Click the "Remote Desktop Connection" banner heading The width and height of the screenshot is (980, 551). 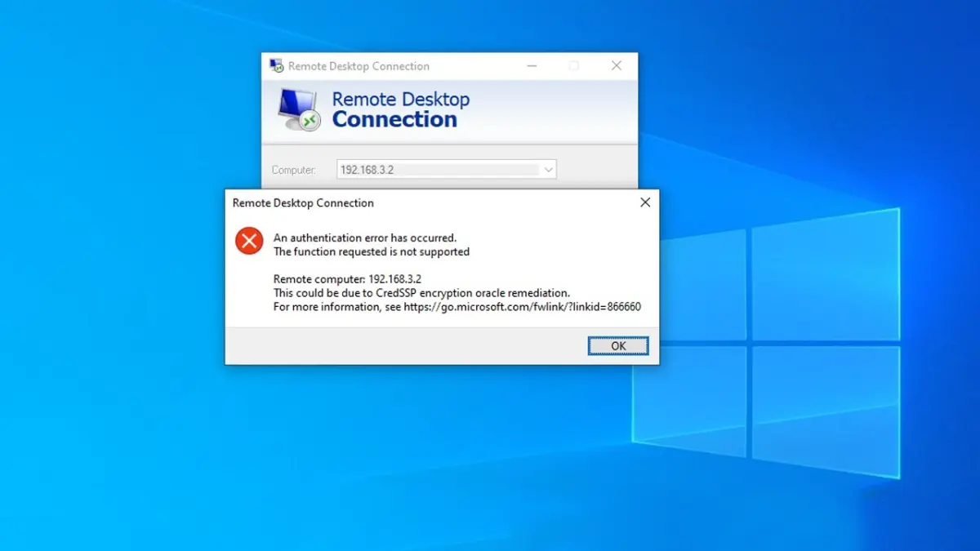(x=400, y=109)
